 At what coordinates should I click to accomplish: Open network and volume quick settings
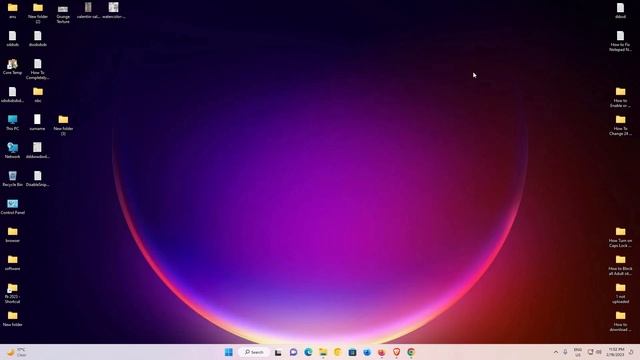pyautogui.click(x=594, y=352)
